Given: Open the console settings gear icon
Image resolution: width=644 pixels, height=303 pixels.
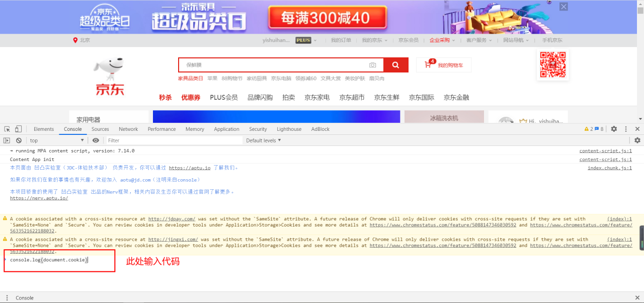Looking at the screenshot, I should (637, 140).
